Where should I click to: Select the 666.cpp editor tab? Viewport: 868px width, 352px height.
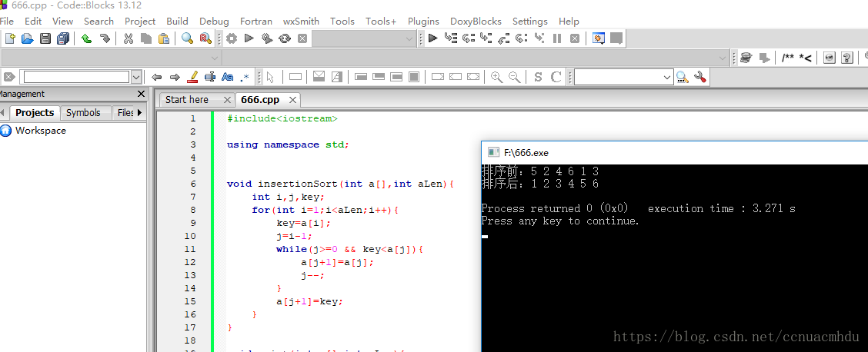(x=260, y=100)
